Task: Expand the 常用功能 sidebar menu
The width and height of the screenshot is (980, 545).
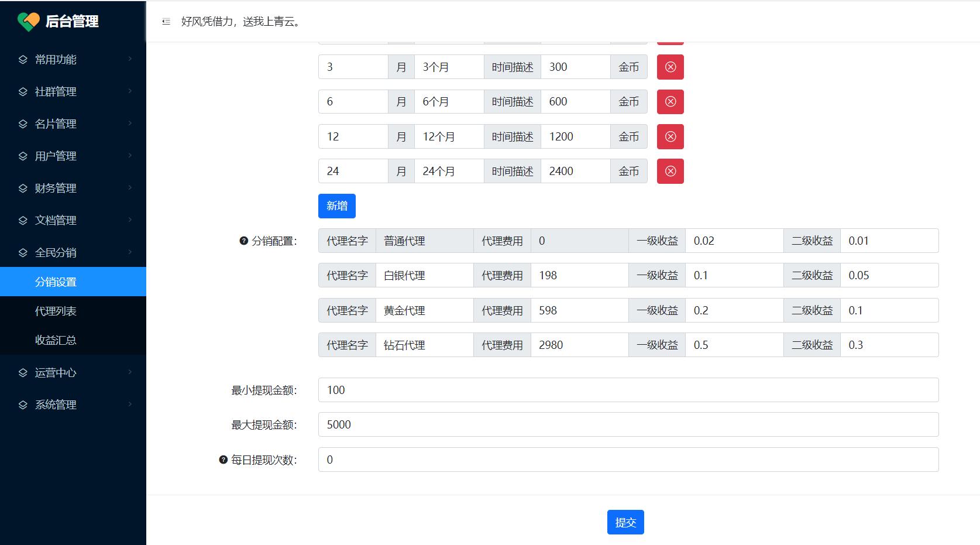Action: (x=73, y=59)
